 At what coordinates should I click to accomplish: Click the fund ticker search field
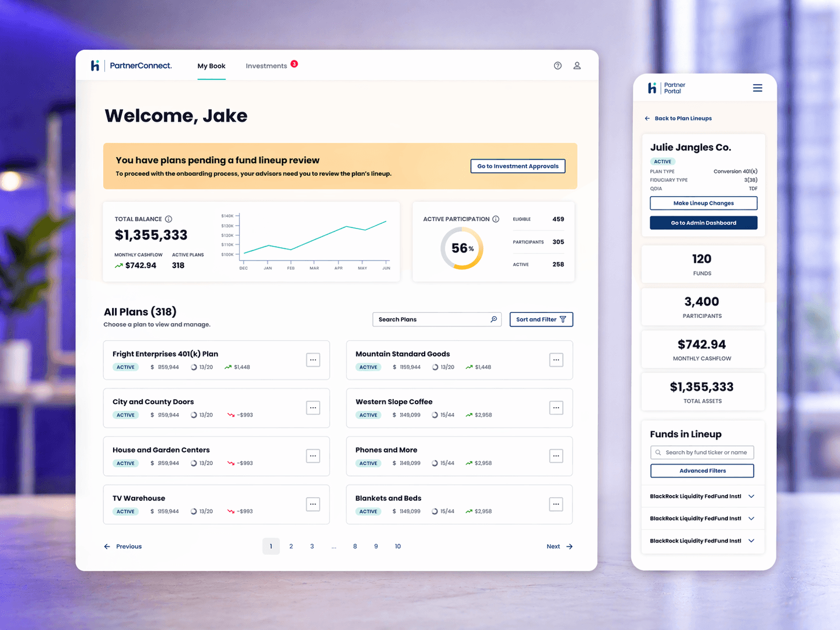702,452
